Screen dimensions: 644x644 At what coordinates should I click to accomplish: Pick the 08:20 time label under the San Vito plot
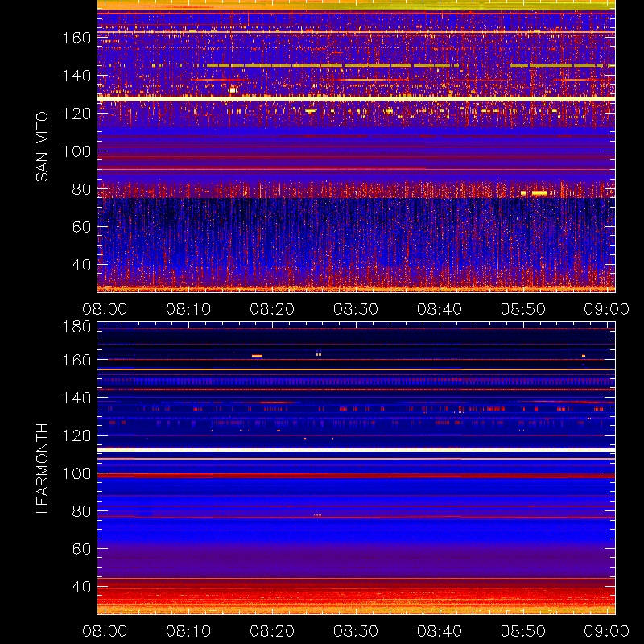click(272, 309)
